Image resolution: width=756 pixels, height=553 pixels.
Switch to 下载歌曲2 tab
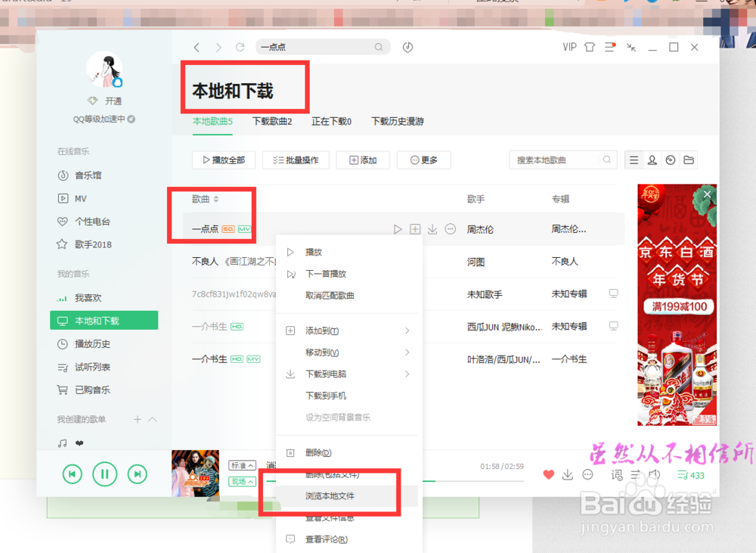point(272,121)
